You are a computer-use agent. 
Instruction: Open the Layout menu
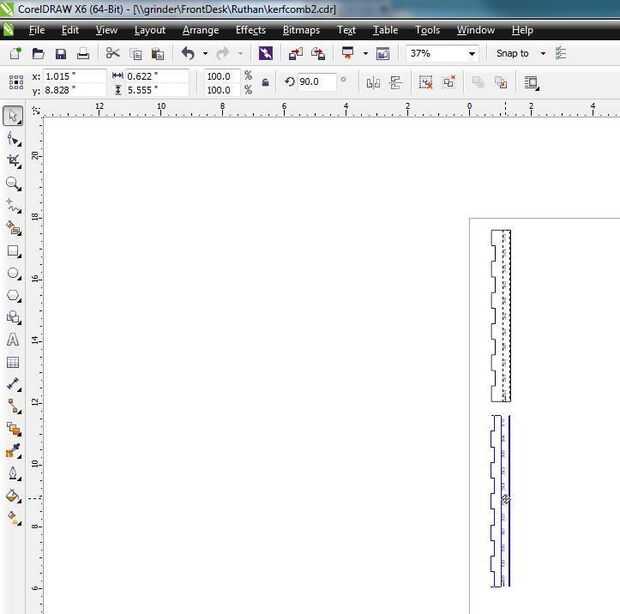pyautogui.click(x=150, y=30)
